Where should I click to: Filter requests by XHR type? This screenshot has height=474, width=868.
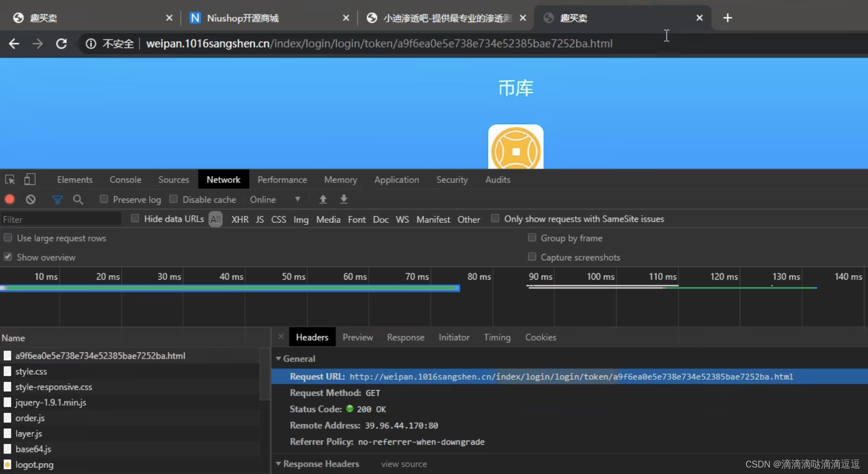[240, 219]
